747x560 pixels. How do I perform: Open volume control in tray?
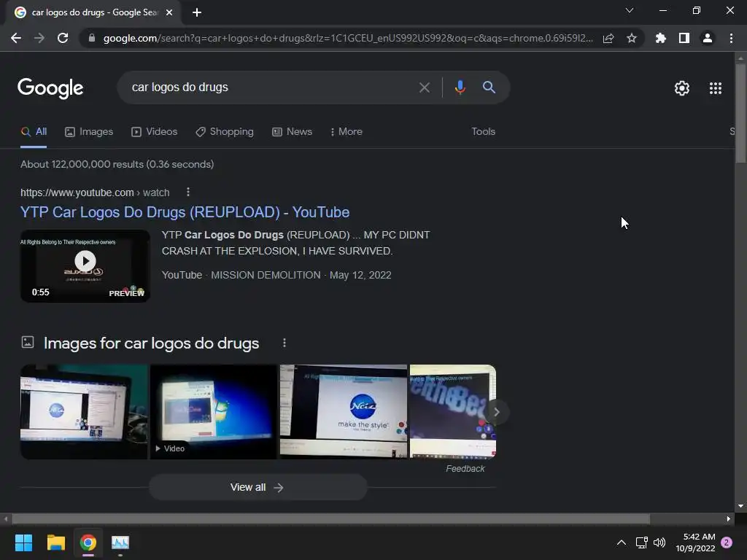coord(659,542)
